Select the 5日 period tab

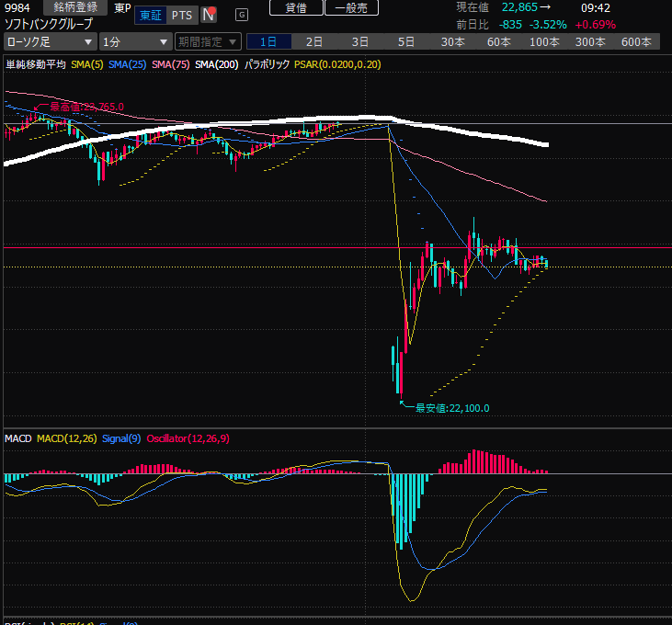click(x=406, y=41)
